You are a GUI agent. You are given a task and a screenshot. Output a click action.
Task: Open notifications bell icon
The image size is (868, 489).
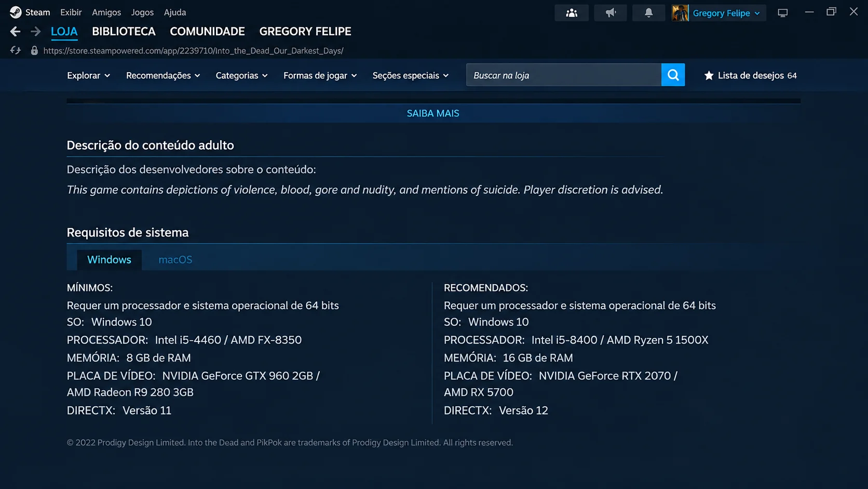(648, 13)
